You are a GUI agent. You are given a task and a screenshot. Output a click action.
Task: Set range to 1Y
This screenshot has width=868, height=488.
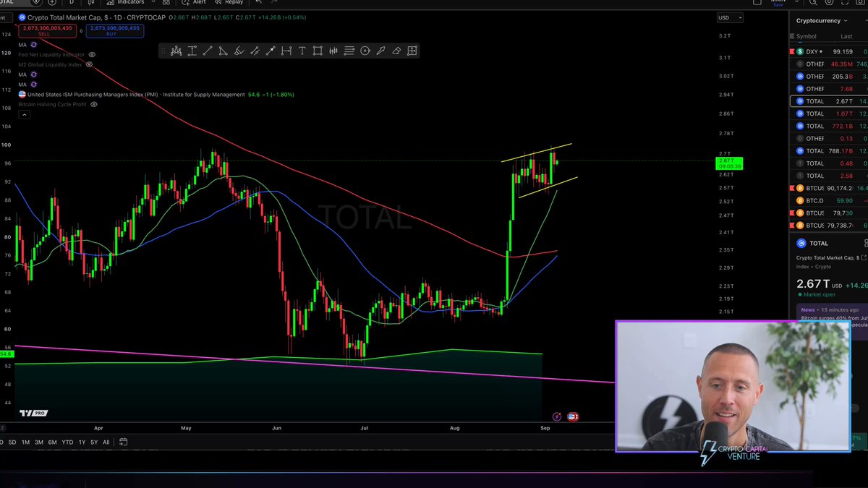[82, 442]
